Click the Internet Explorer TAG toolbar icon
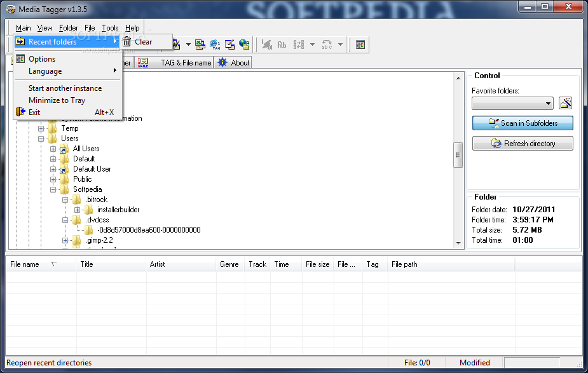Viewport: 588px width, 373px height. click(x=215, y=44)
